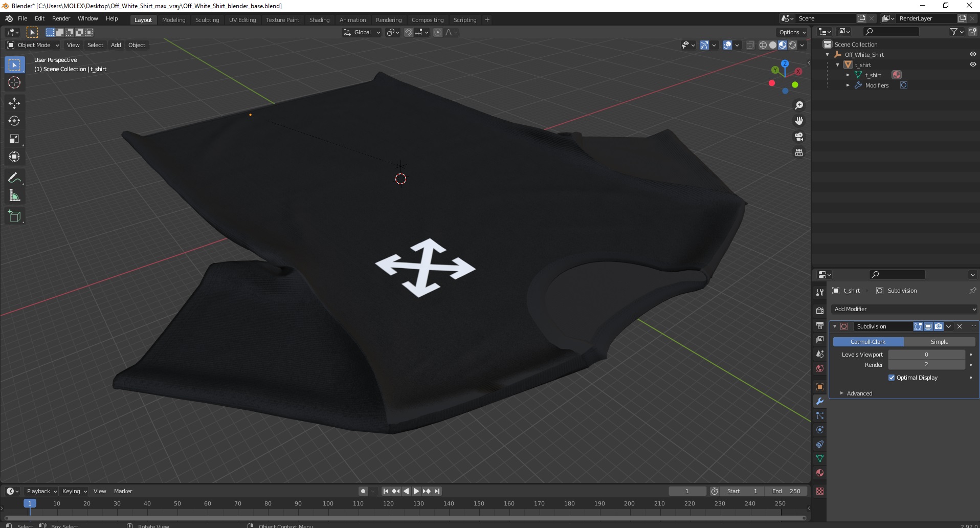
Task: Click the pan hand viewport gizmo
Action: (799, 121)
